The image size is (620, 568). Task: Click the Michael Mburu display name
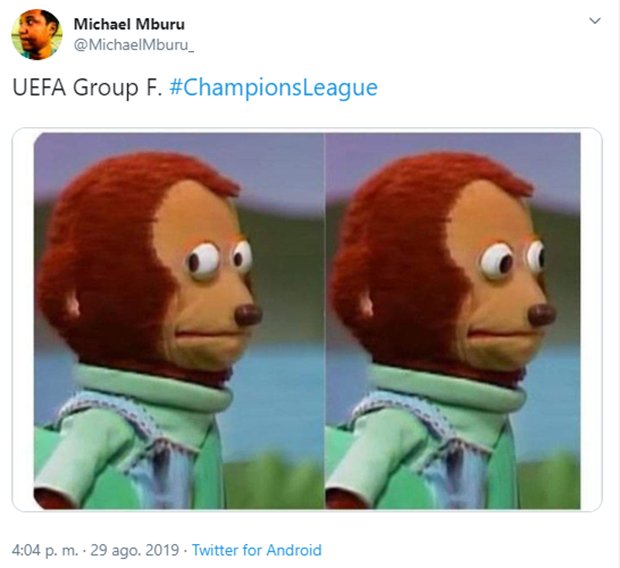tap(129, 24)
